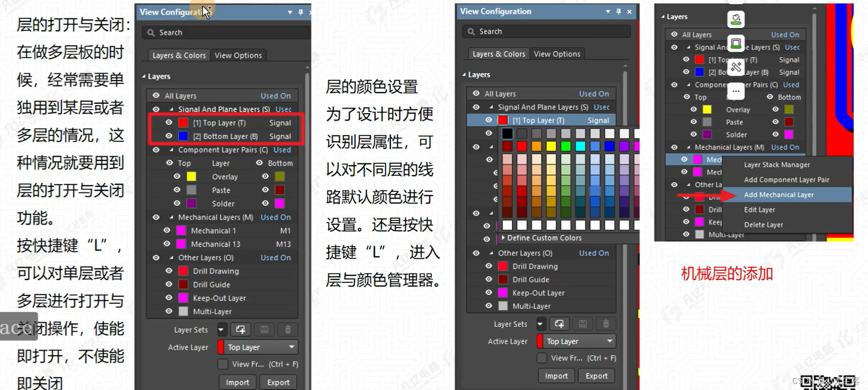Click the green board view icon in right toolbar
The width and height of the screenshot is (868, 390).
click(736, 43)
